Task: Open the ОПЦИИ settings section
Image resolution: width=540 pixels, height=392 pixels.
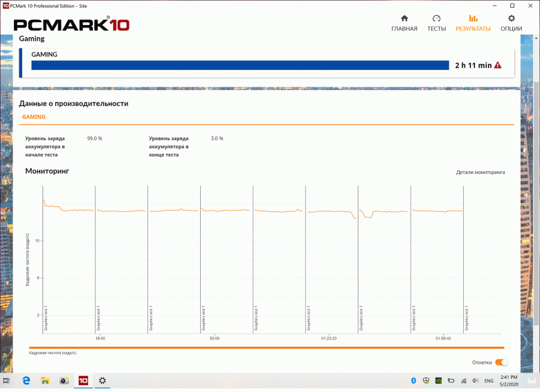Action: click(511, 23)
